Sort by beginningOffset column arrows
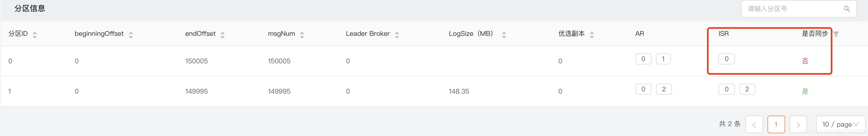The image size is (868, 136). pyautogui.click(x=131, y=35)
